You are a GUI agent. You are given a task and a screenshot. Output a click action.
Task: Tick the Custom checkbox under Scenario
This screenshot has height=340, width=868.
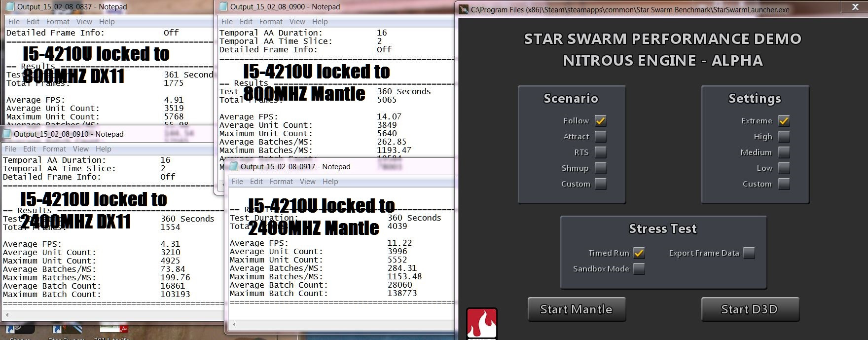[600, 184]
